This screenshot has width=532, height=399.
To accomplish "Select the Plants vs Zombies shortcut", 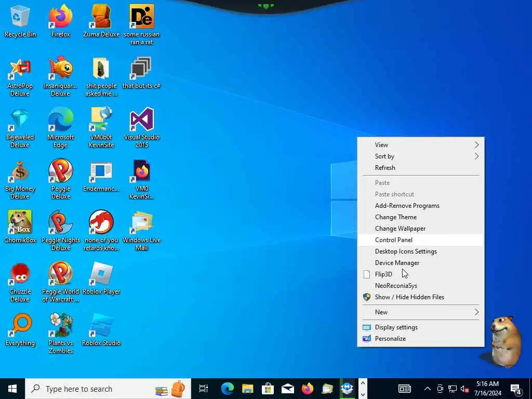I will coord(60,334).
